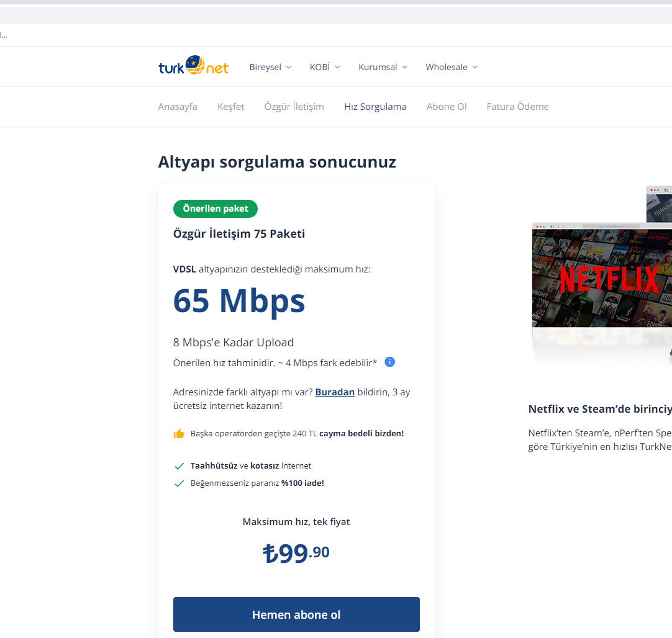Screen dimensions: 672x638
Task: Click Netflix ve Steam'de heading
Action: click(x=600, y=409)
